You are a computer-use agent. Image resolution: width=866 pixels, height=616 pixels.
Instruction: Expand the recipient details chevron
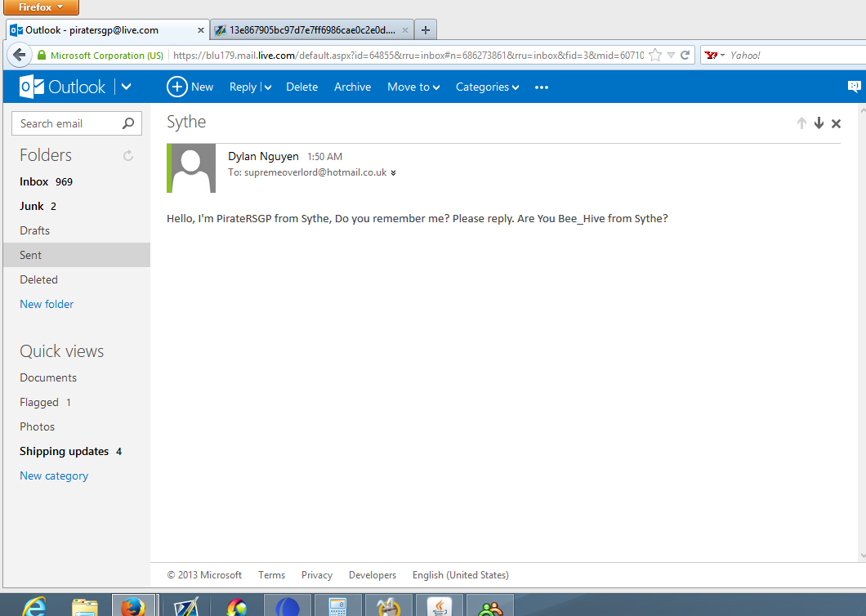393,173
